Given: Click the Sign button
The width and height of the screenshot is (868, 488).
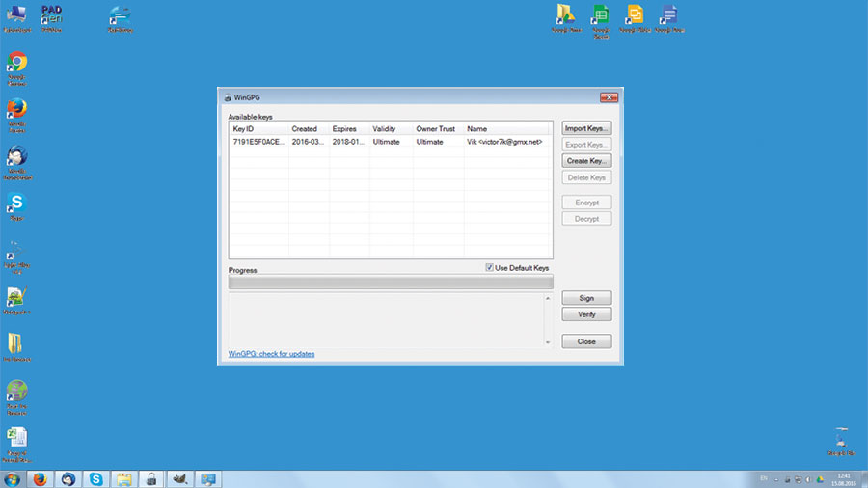Looking at the screenshot, I should pyautogui.click(x=586, y=298).
